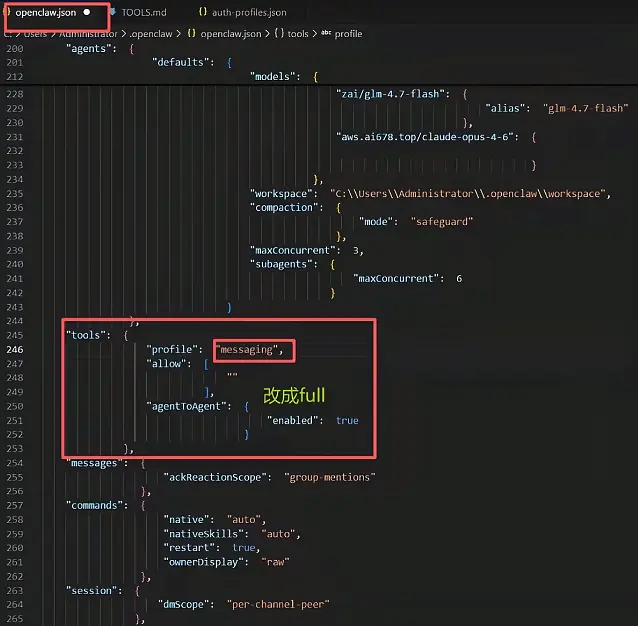Image resolution: width=638 pixels, height=626 pixels.
Task: Click the braces icon before tools in breadcrumb
Action: (278, 33)
